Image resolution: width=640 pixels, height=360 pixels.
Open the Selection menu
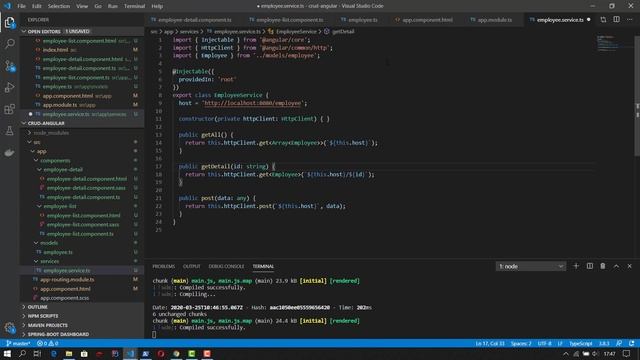pyautogui.click(x=59, y=6)
